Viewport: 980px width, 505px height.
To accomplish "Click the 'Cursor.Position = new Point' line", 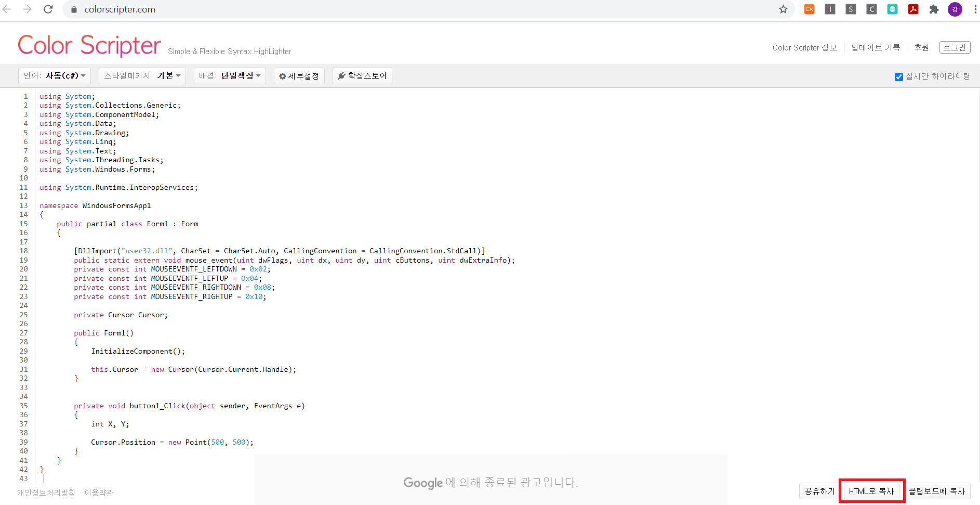I will click(x=173, y=442).
